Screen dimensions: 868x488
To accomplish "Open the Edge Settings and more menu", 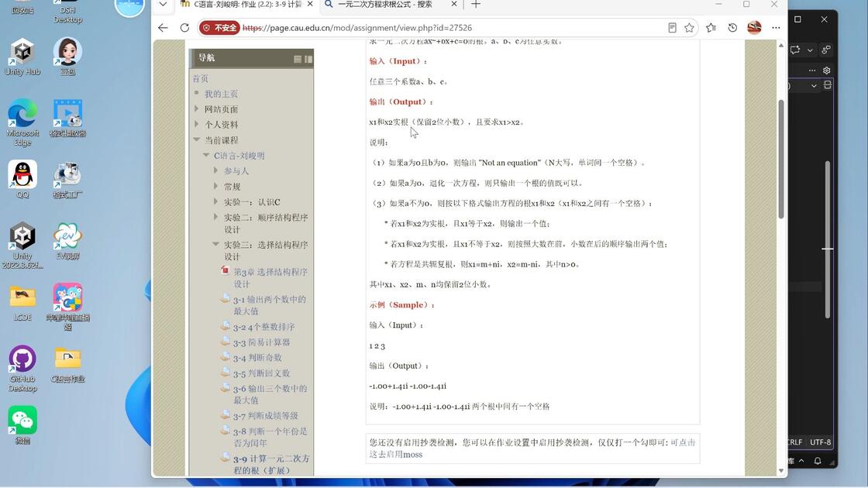I will tap(776, 28).
